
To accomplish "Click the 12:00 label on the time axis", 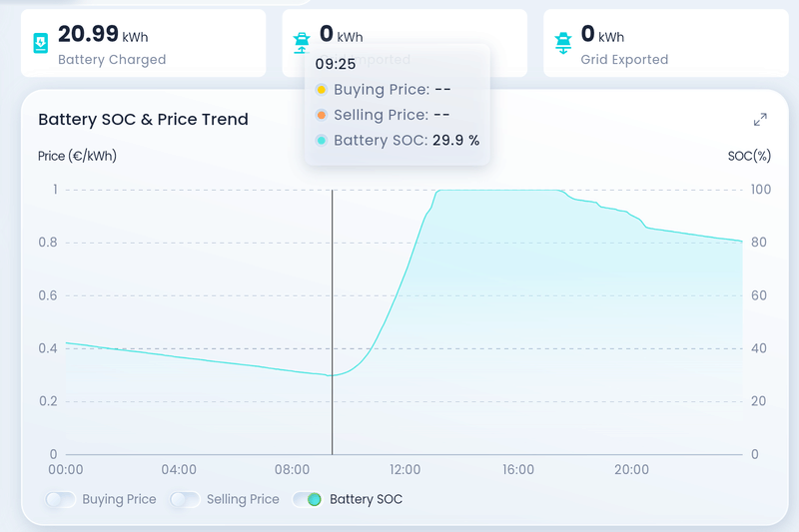I will [x=404, y=470].
